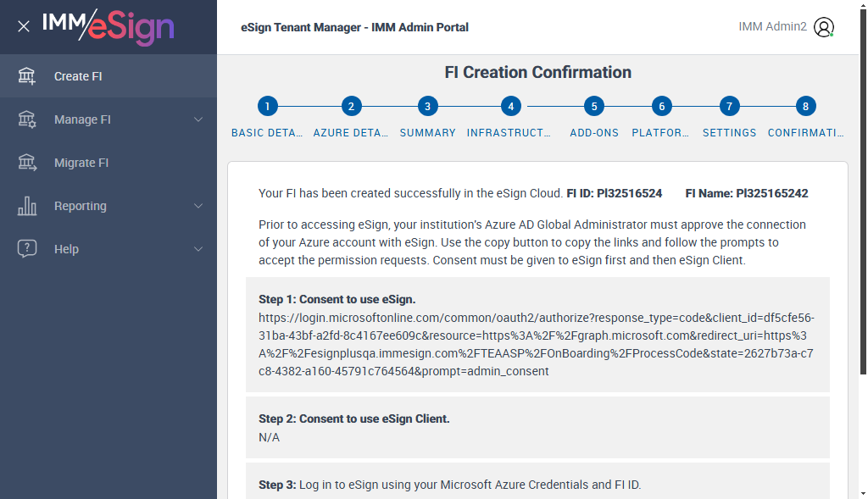The height and width of the screenshot is (499, 868).
Task: Go to step 1 Basic Details
Action: (x=267, y=107)
